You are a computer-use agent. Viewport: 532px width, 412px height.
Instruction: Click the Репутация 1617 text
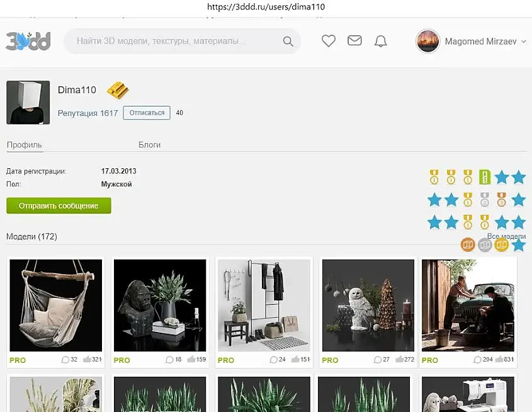pyautogui.click(x=88, y=113)
